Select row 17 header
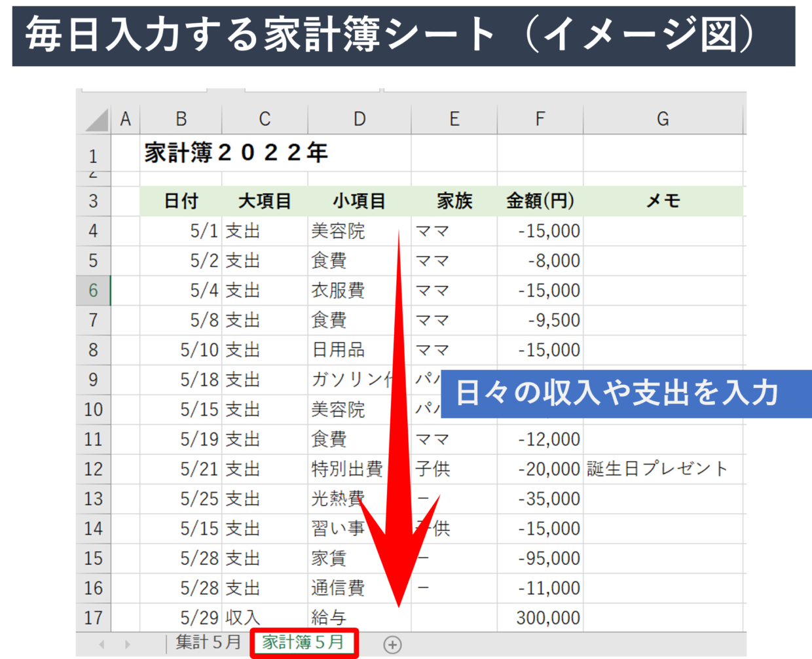 pos(93,618)
